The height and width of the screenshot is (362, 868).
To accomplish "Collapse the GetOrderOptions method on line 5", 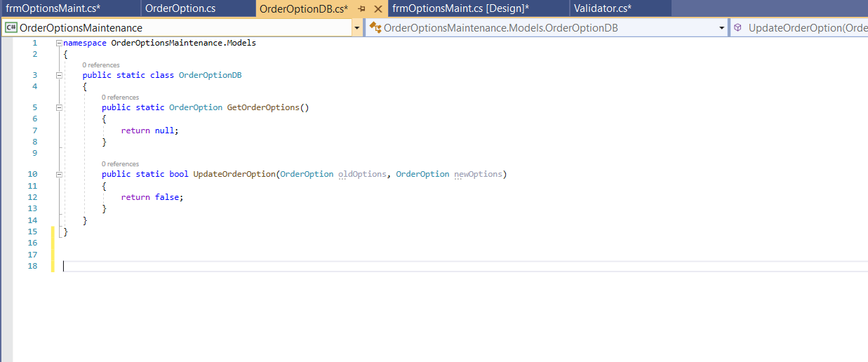I will click(x=59, y=107).
